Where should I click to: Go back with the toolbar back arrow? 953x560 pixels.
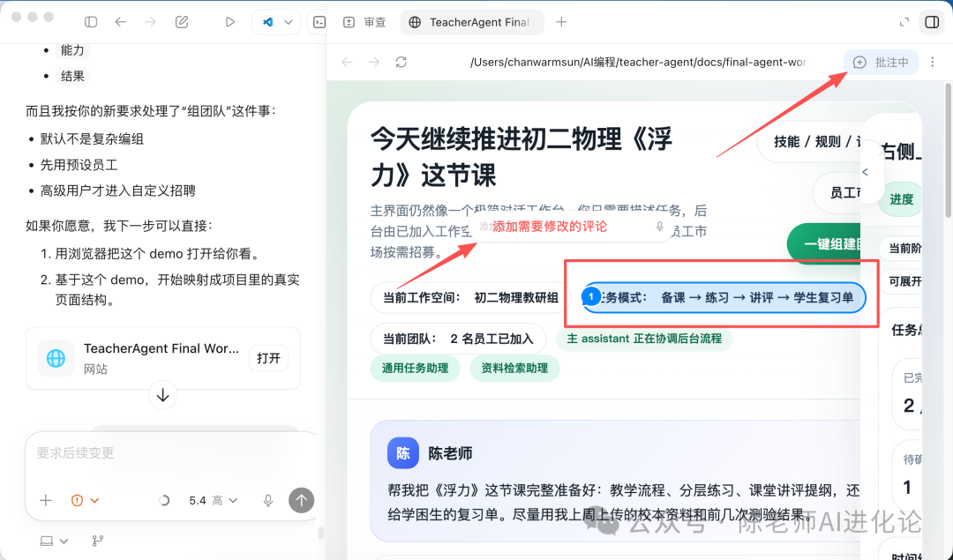(120, 22)
